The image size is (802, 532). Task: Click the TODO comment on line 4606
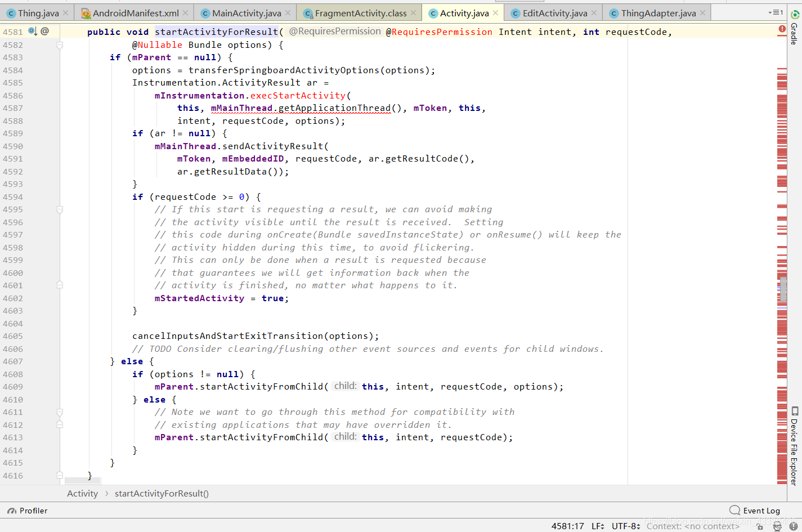click(368, 349)
